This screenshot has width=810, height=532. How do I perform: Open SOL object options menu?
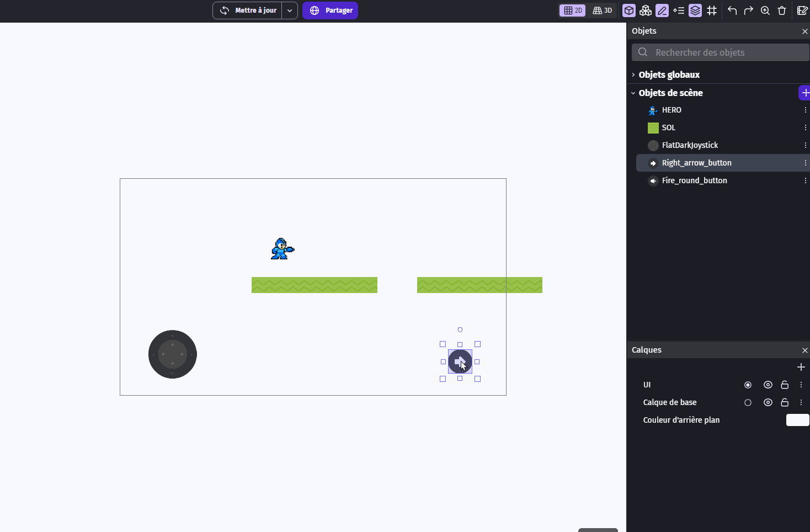806,127
